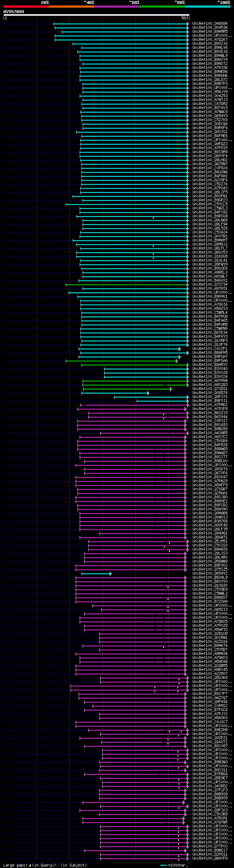Click the purple alignment bar for UniRef100_A7R1M1
Image resolution: width=234 pixels, height=868 pixels.
(134, 818)
